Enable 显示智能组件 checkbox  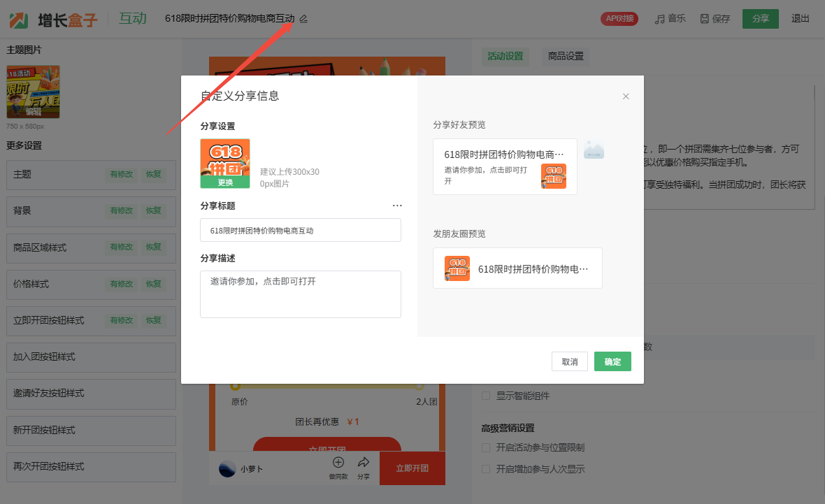486,396
